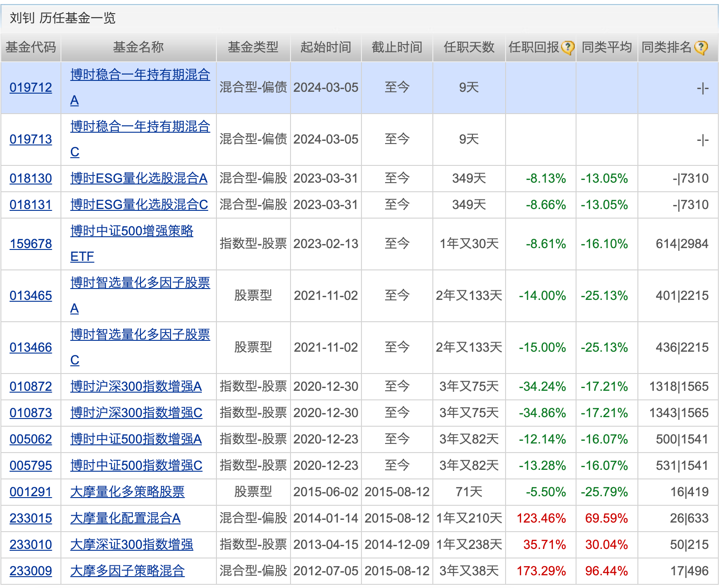The height and width of the screenshot is (588, 722).
Task: Click fund code 159678
Action: point(30,244)
